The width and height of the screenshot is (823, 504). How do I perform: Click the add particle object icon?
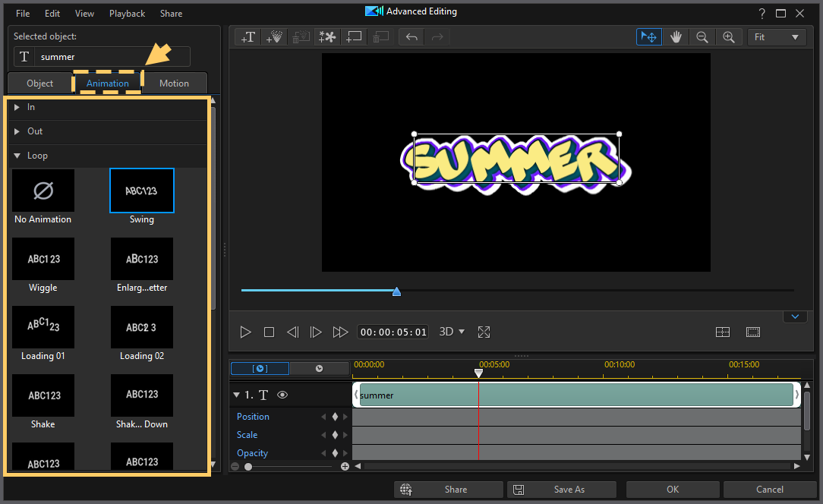tap(274, 36)
